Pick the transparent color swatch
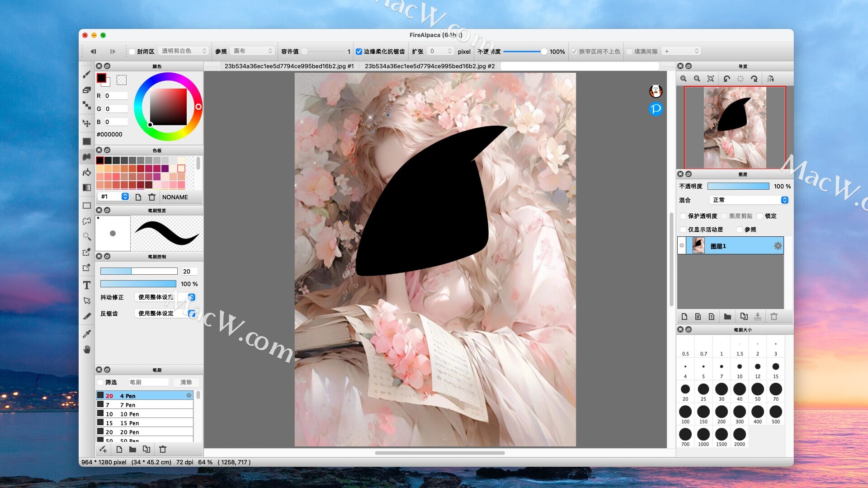868x488 pixels. pyautogui.click(x=122, y=80)
